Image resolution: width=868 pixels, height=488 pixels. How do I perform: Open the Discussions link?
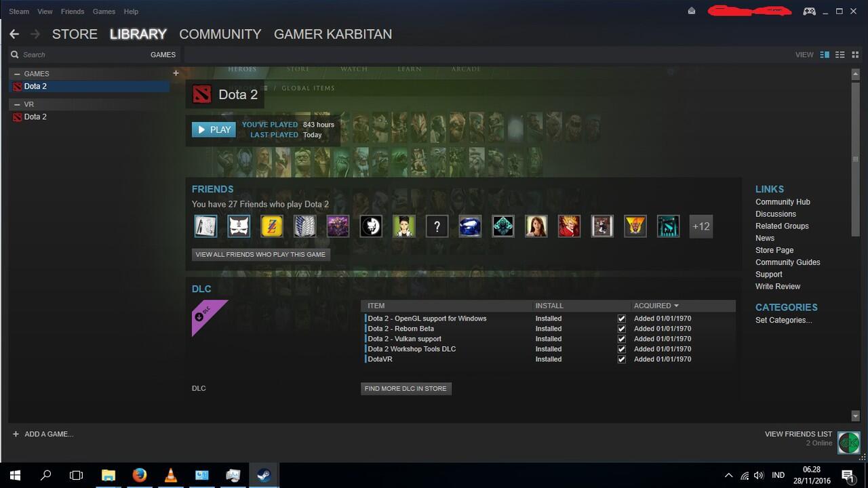pyautogui.click(x=776, y=214)
